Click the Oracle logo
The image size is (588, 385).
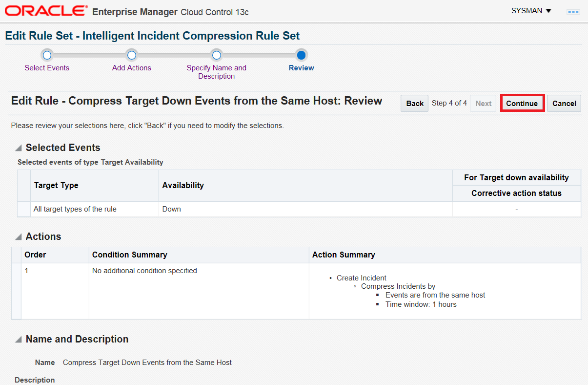pyautogui.click(x=46, y=11)
